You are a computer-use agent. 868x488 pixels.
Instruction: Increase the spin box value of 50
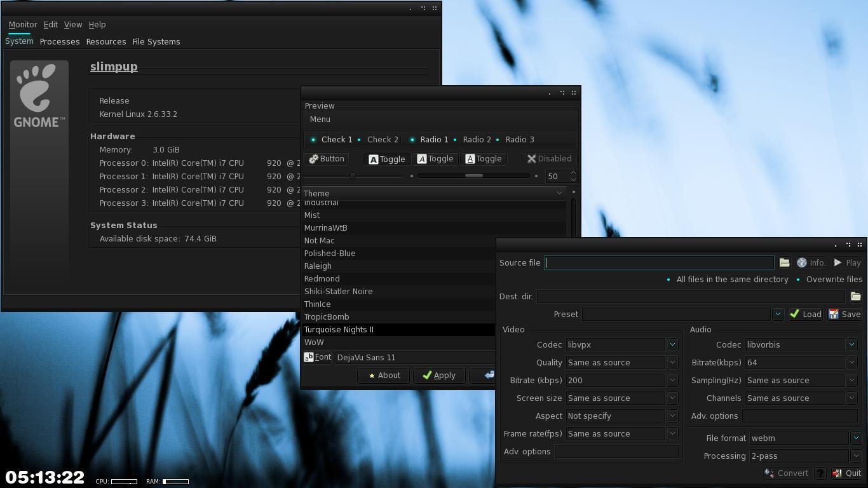tap(573, 173)
